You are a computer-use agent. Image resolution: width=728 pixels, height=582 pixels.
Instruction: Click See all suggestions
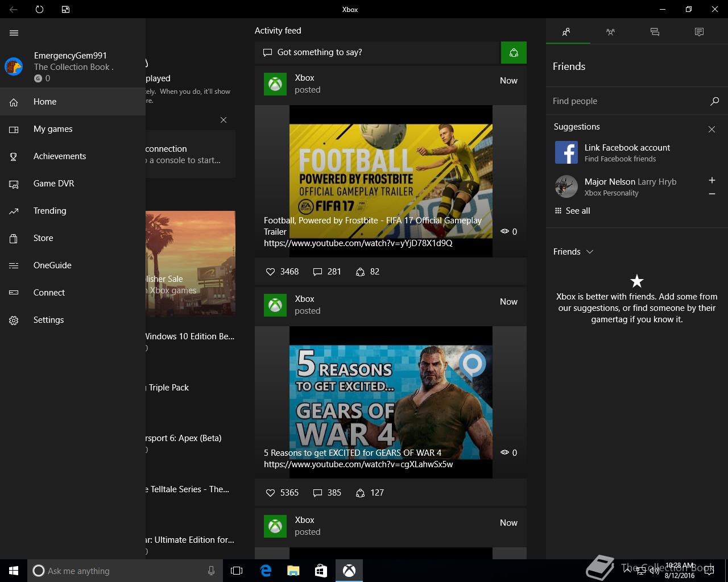pos(572,211)
